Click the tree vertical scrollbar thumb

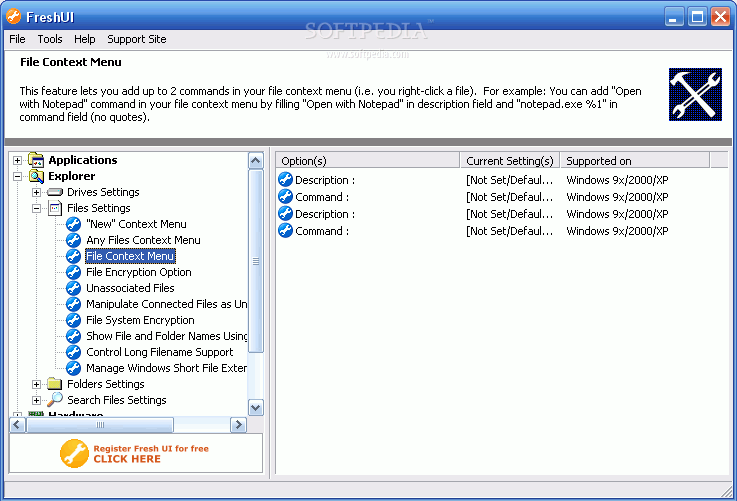[256, 261]
